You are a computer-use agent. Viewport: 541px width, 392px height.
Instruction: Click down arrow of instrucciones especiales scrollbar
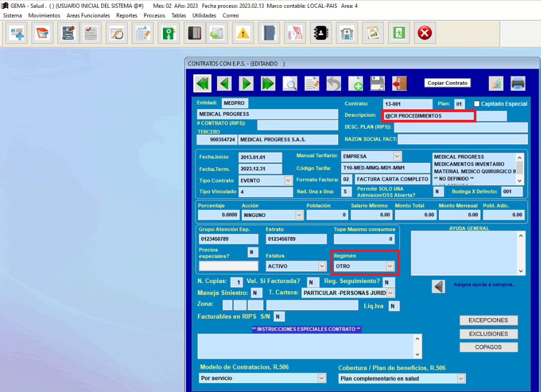coord(418,354)
